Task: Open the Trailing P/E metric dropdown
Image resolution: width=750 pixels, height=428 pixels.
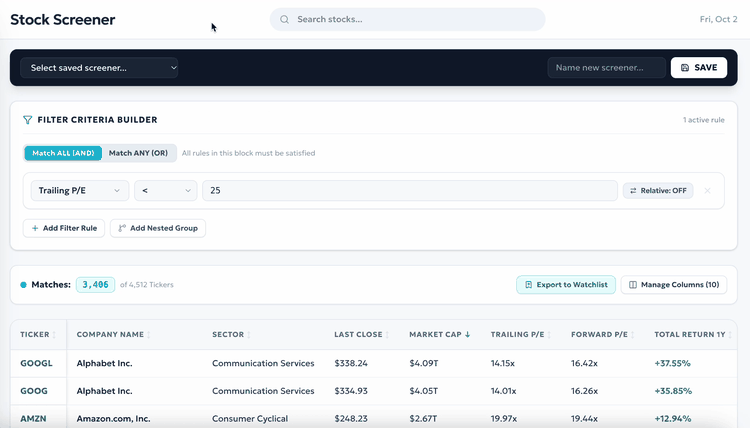Action: [x=79, y=191]
